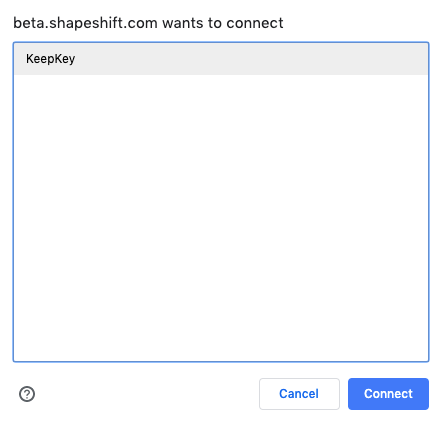The height and width of the screenshot is (423, 441).
Task: Open the help question mark icon
Action: tap(27, 394)
